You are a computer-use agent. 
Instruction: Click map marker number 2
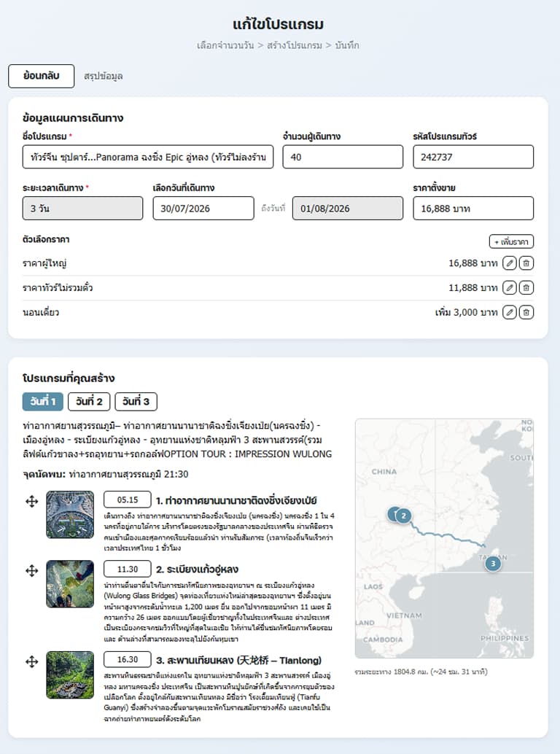(404, 516)
